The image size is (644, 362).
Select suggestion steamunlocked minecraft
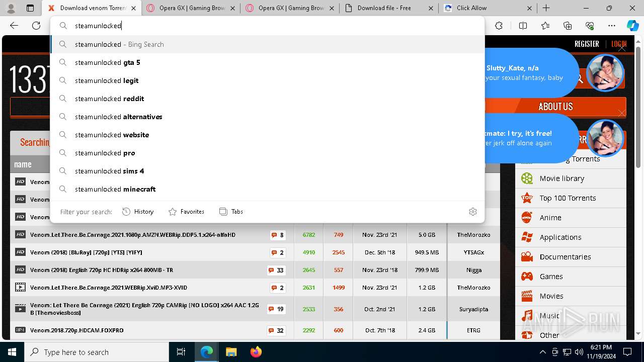point(267,189)
